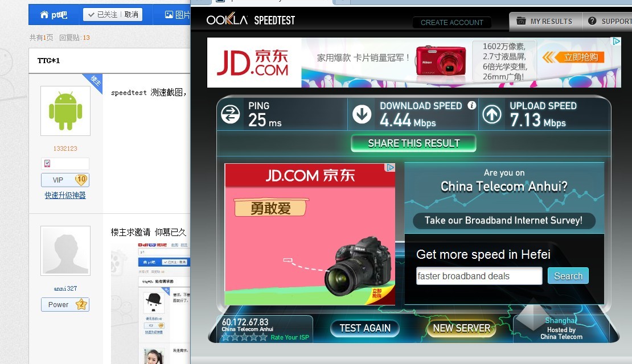The width and height of the screenshot is (632, 364).
Task: Open the SUPPORT tab
Action: (608, 22)
